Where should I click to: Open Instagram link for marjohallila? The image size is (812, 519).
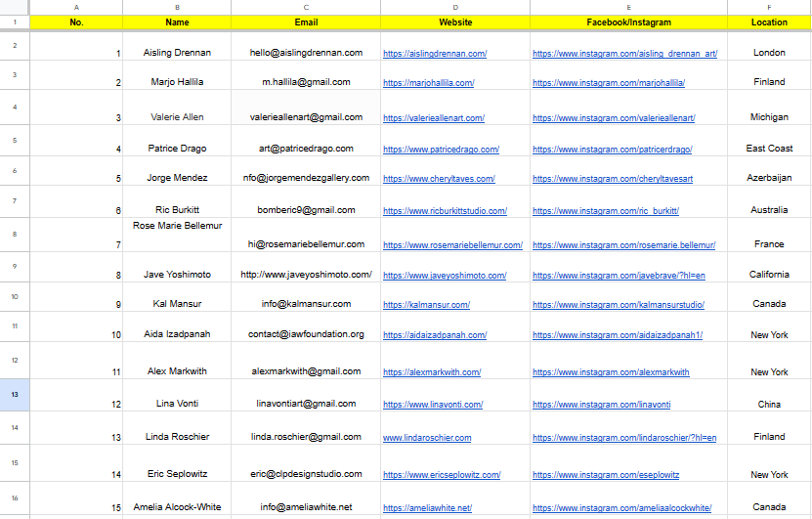[609, 82]
